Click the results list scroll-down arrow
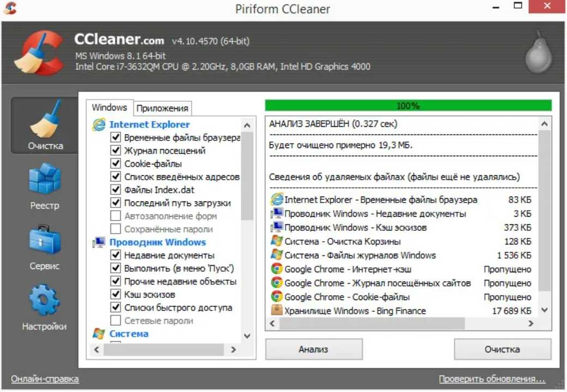 pyautogui.click(x=545, y=310)
